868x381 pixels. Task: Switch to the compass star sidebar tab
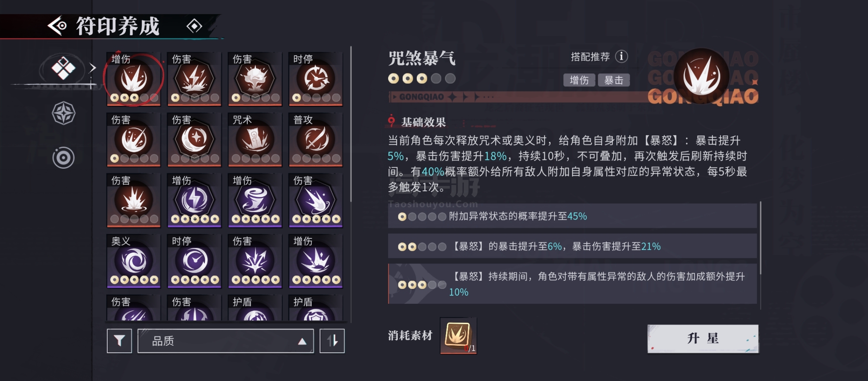pyautogui.click(x=64, y=113)
